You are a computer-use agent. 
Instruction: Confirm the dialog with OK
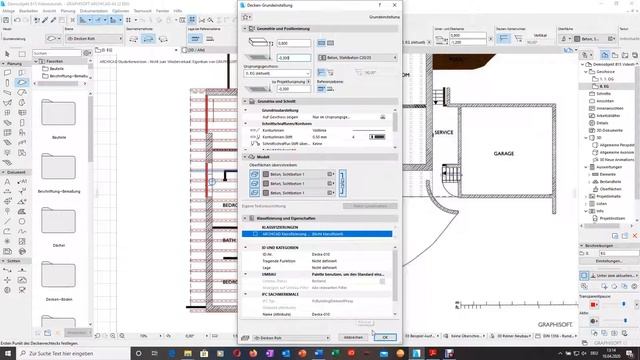pos(385,338)
